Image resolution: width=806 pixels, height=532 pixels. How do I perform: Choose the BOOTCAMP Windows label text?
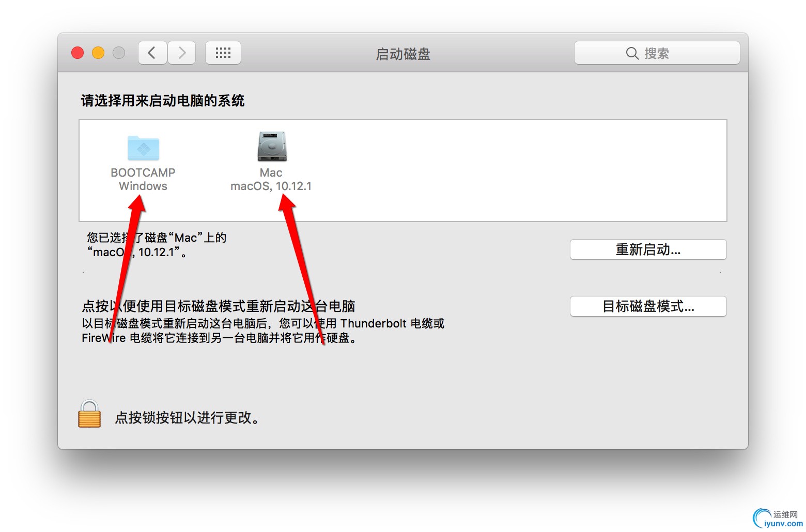(143, 179)
